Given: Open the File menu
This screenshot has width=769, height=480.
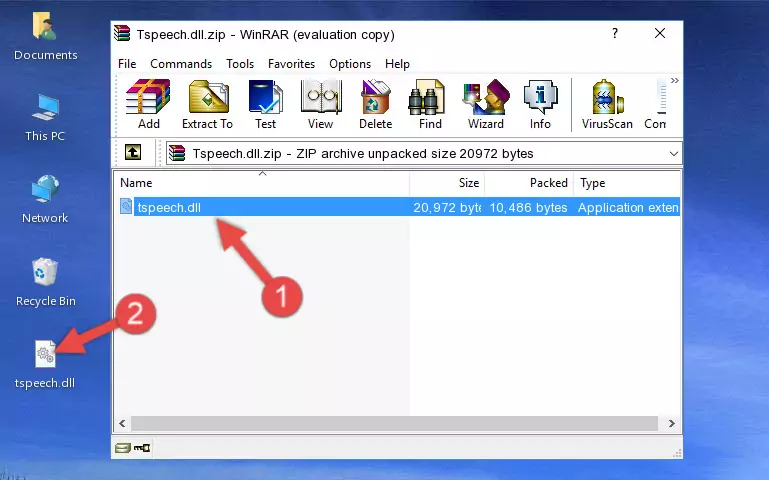Looking at the screenshot, I should coord(127,64).
